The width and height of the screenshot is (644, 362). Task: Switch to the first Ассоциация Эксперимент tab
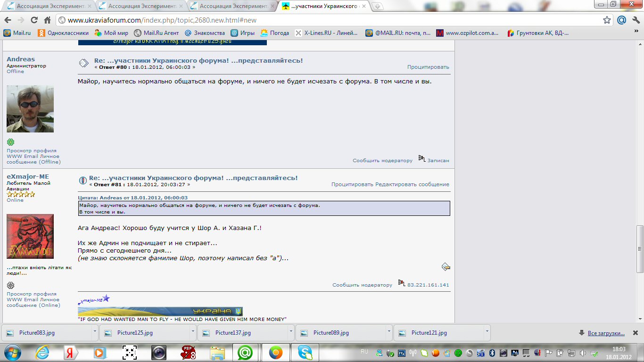click(x=47, y=6)
